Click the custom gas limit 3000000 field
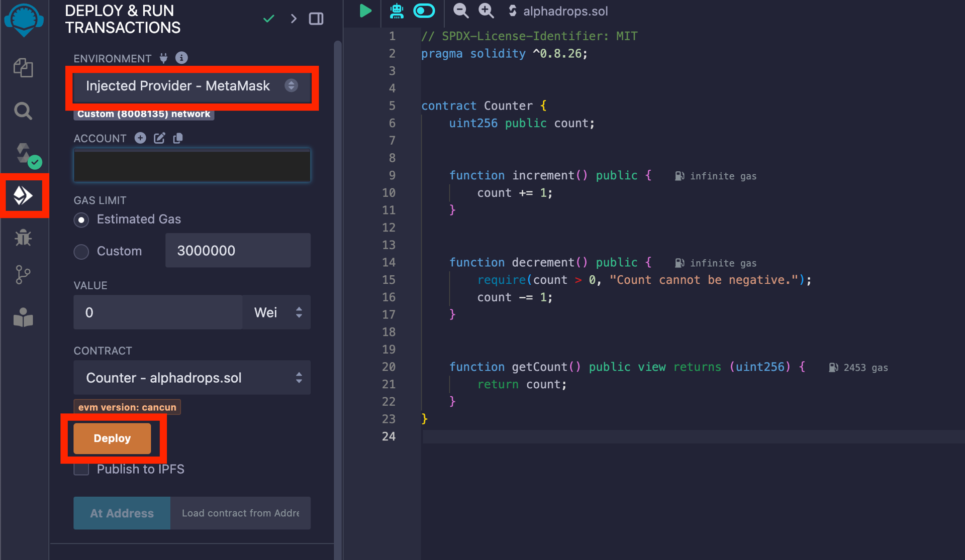This screenshot has width=965, height=560. (238, 250)
